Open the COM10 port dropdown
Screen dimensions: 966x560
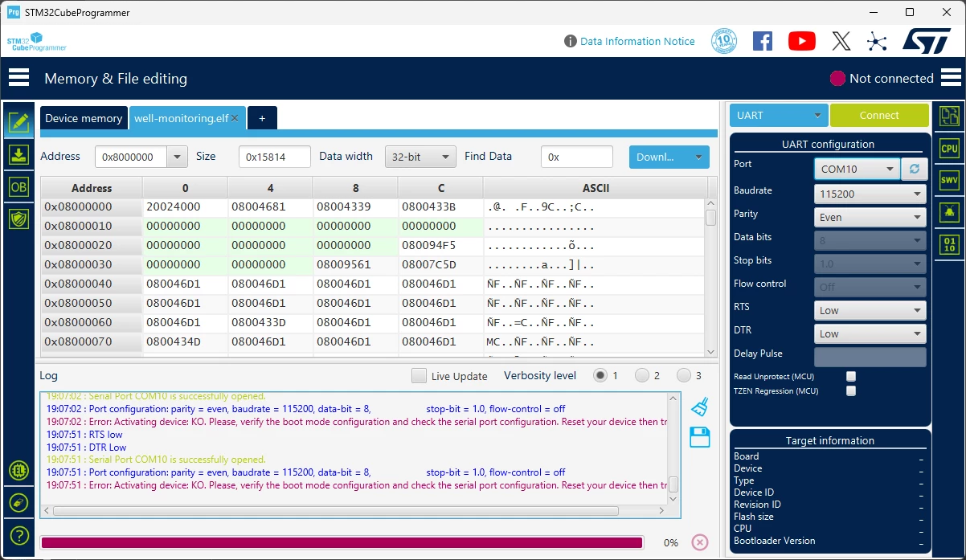857,170
